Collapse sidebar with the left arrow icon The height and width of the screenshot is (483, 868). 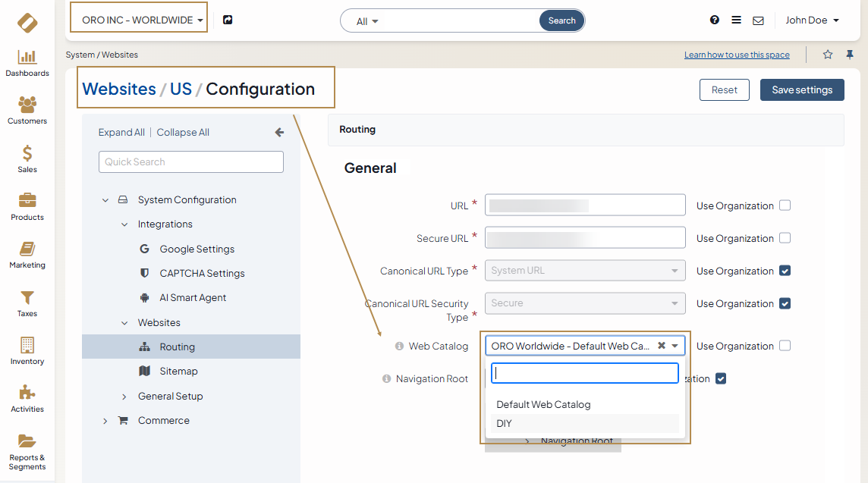pos(279,132)
